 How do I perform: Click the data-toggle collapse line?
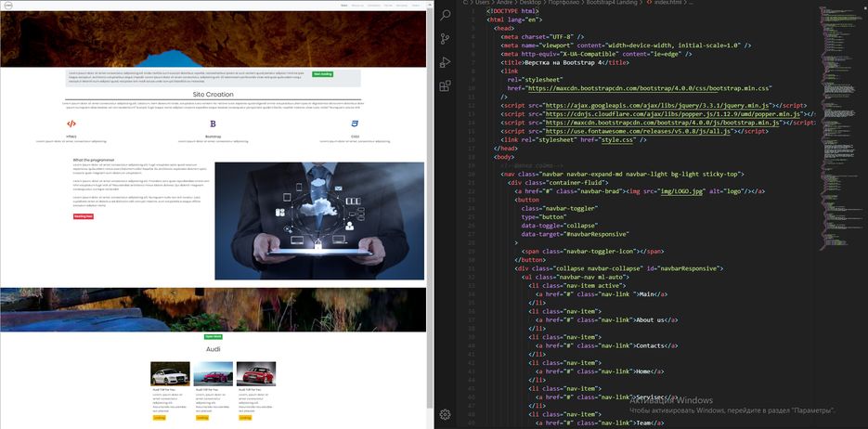tap(560, 226)
